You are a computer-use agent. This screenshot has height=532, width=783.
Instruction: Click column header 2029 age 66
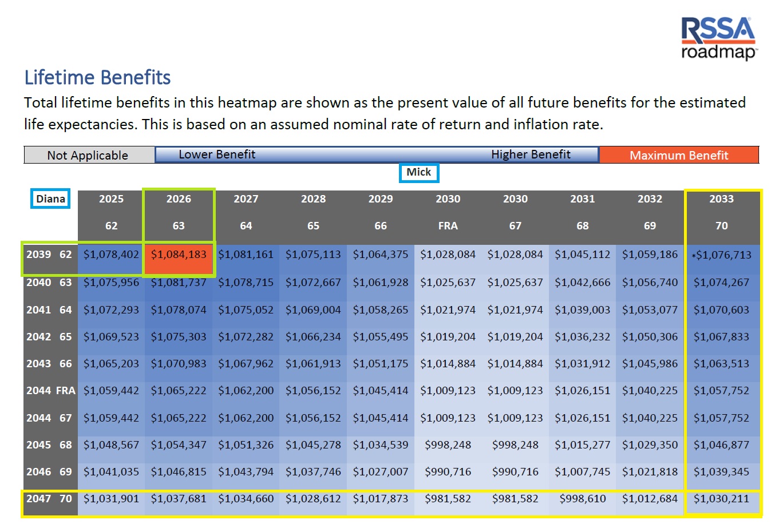coord(381,213)
